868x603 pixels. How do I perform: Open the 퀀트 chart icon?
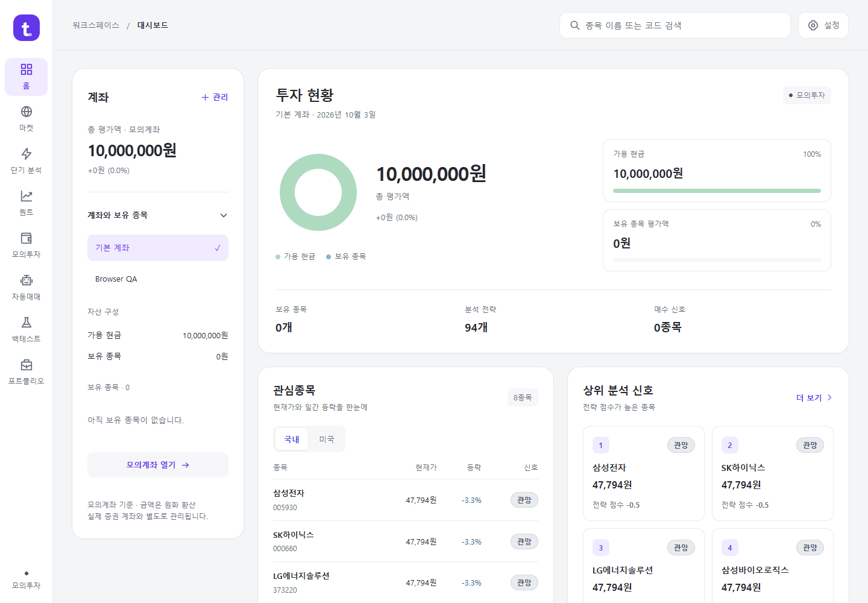point(27,196)
